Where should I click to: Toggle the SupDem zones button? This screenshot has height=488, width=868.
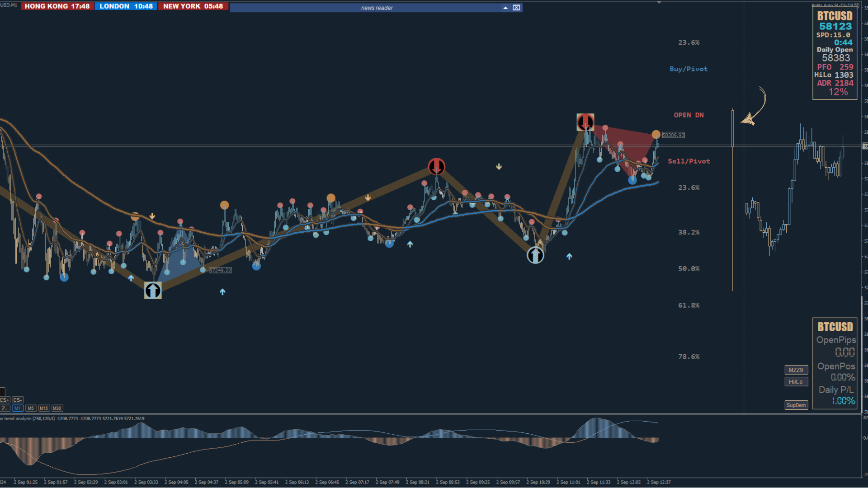(x=796, y=405)
